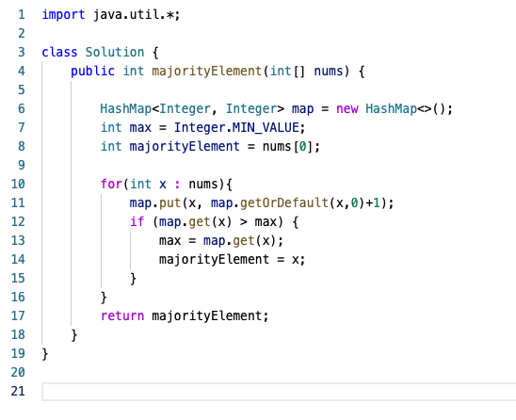
Task: Click the 'if' keyword on line 12
Action: [x=137, y=222]
